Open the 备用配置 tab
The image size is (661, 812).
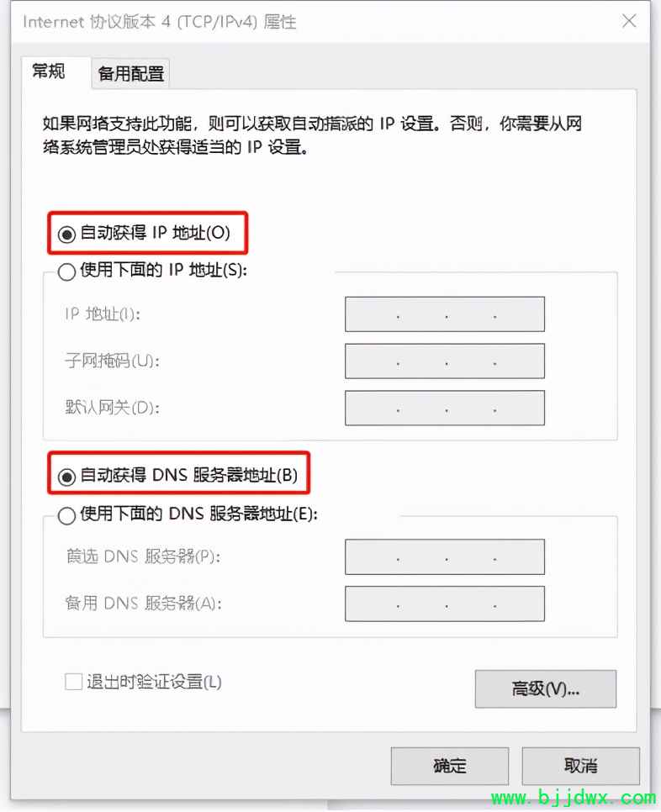click(131, 73)
